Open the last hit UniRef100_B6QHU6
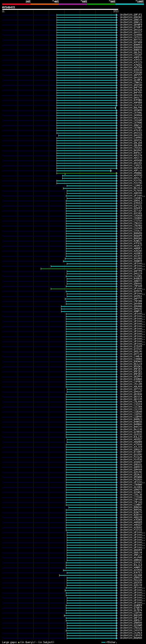The image size is (146, 644). [x=131, y=638]
